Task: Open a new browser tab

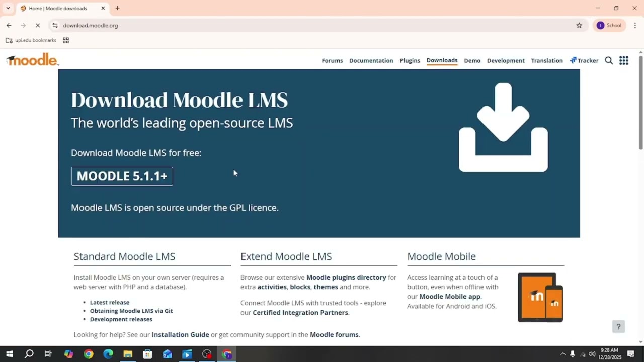Action: [117, 8]
